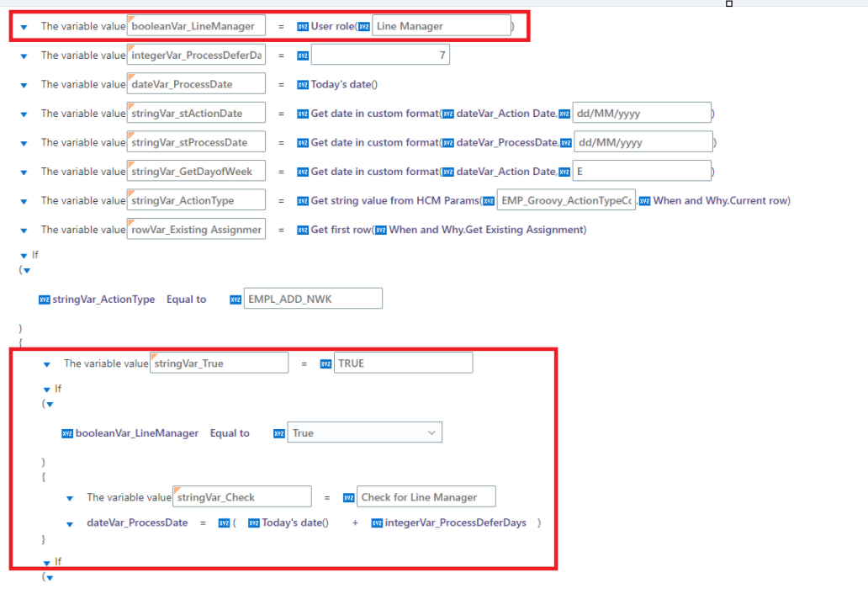Viewport: 868px width, 594px height.
Task: Collapse the booleanVar_LineManager variable row arrow
Action: [x=24, y=27]
